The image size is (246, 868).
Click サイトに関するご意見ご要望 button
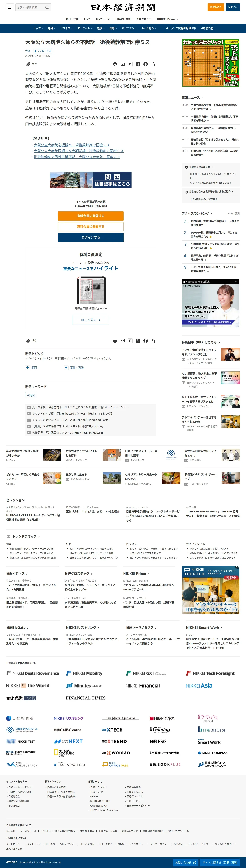click(x=220, y=863)
